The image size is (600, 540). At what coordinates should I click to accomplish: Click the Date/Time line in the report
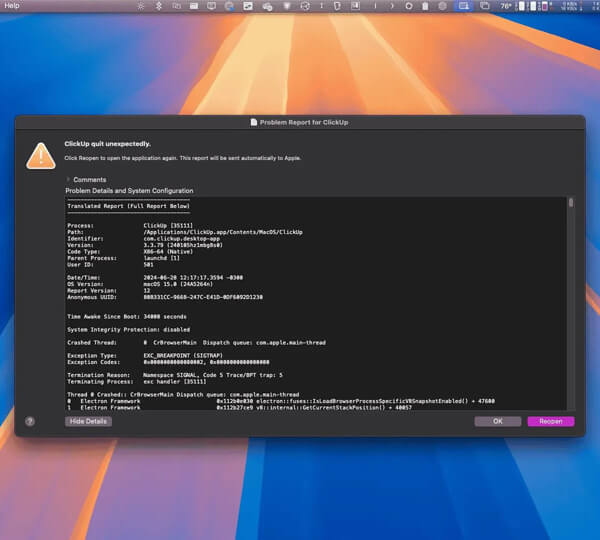(155, 277)
